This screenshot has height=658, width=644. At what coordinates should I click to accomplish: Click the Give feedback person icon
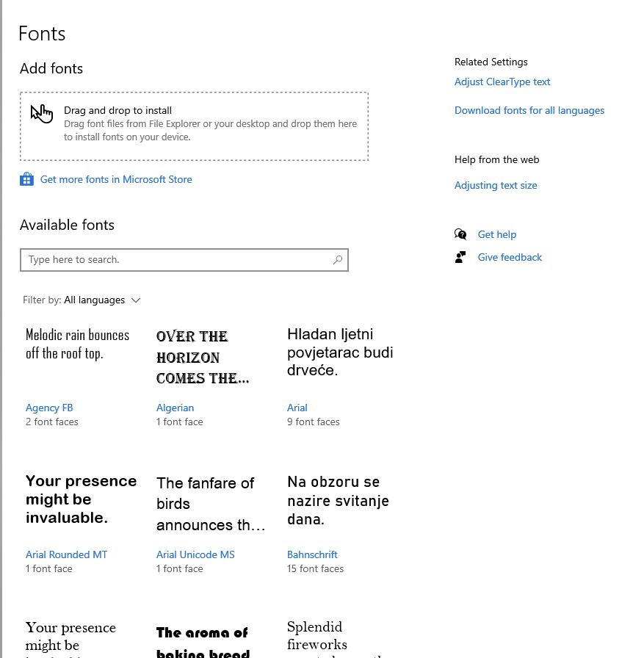coord(460,256)
